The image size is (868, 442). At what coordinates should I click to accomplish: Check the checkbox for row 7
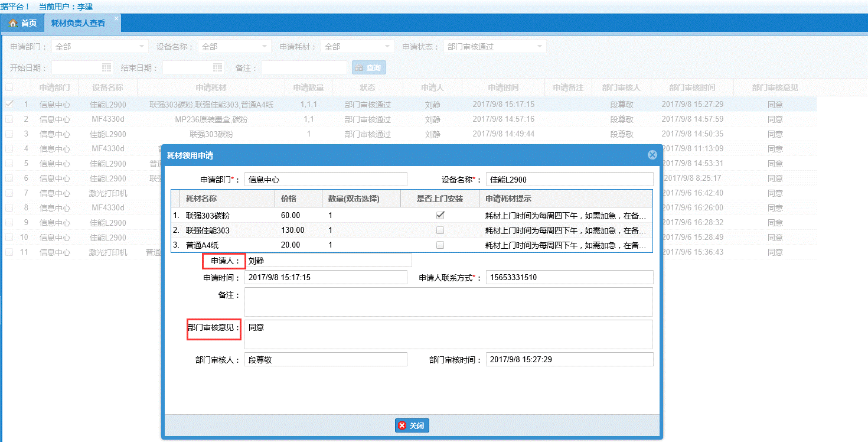point(9,193)
